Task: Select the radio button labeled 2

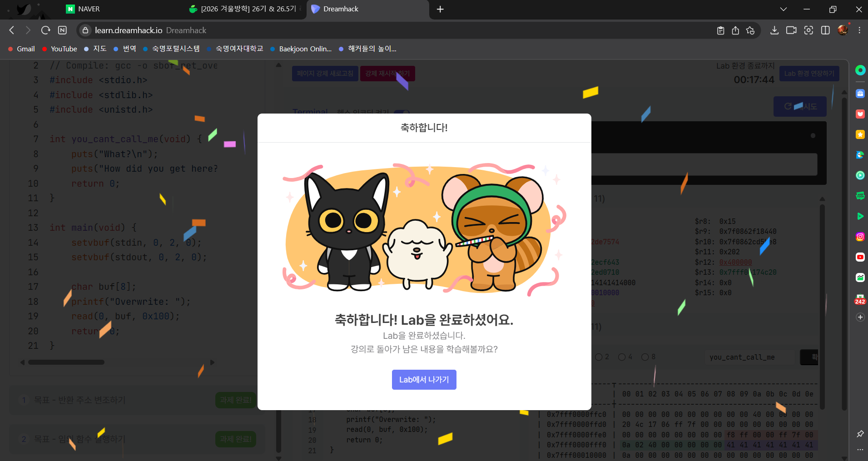Action: 600,357
